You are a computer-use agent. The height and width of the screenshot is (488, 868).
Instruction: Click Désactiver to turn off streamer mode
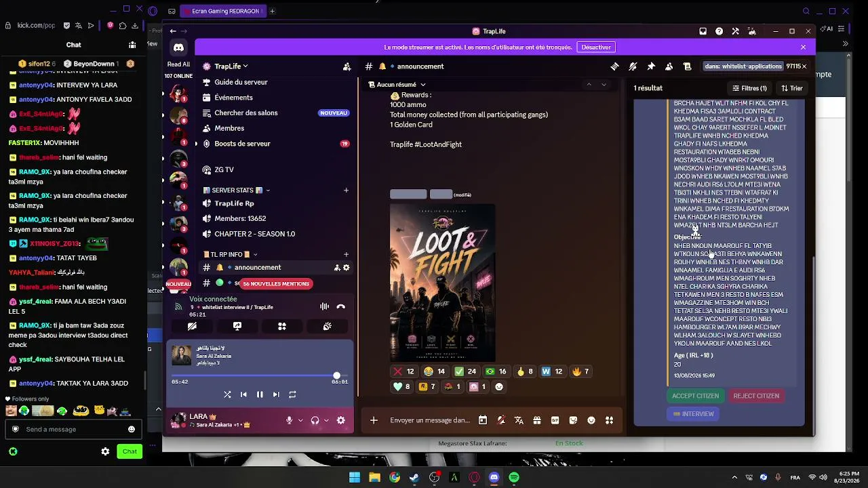tap(596, 47)
